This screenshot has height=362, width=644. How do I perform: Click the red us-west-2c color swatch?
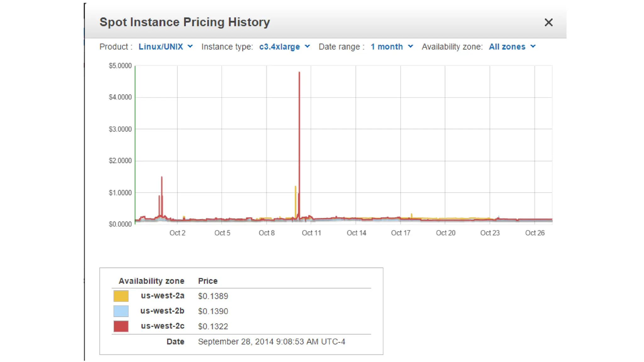(x=121, y=326)
